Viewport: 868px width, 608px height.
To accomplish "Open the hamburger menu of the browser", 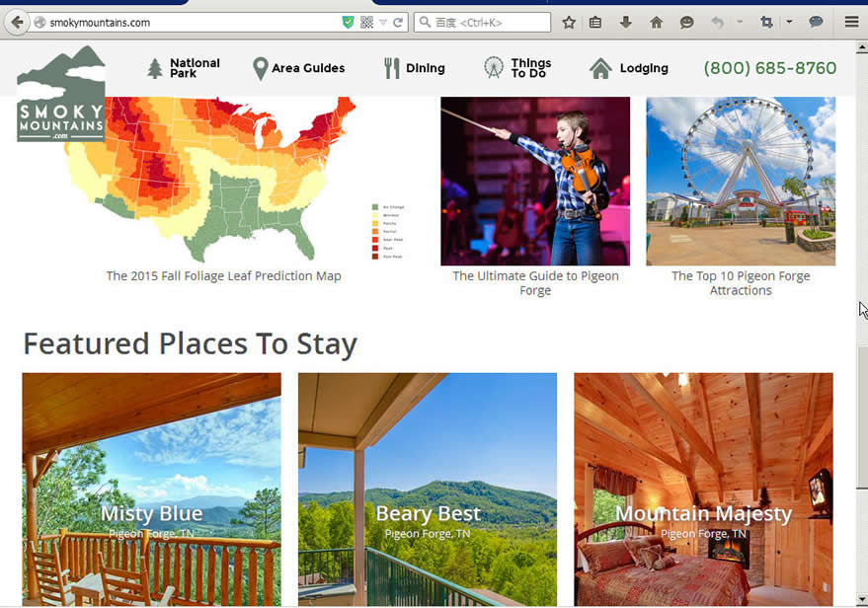I will [x=851, y=22].
